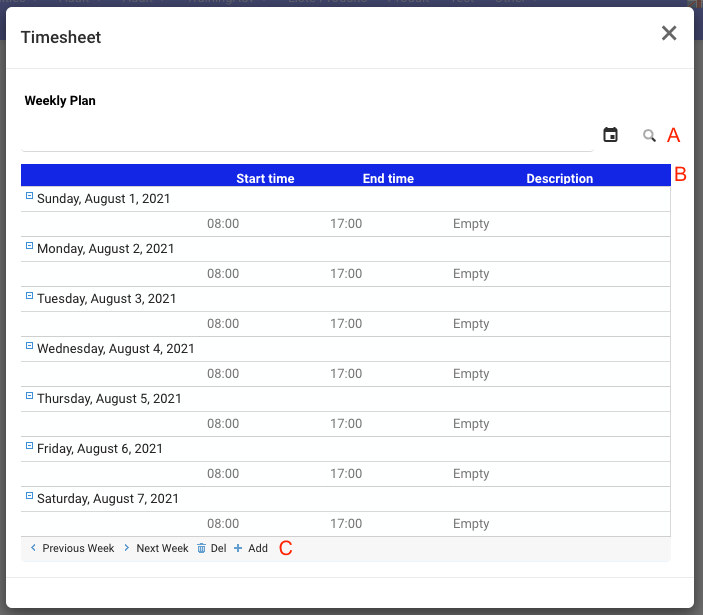Click the Next Week arrow icon
This screenshot has height=615, width=703.
[126, 548]
